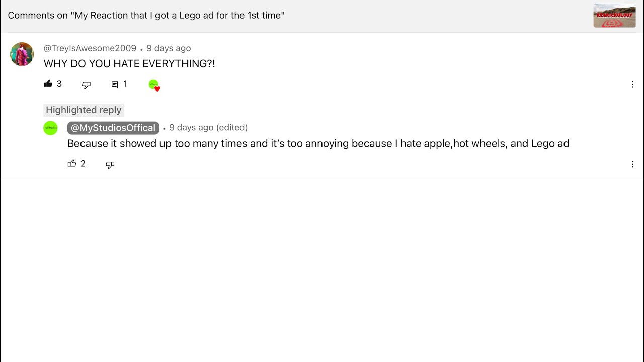Open the replies icon on Trey's comment

(x=115, y=85)
